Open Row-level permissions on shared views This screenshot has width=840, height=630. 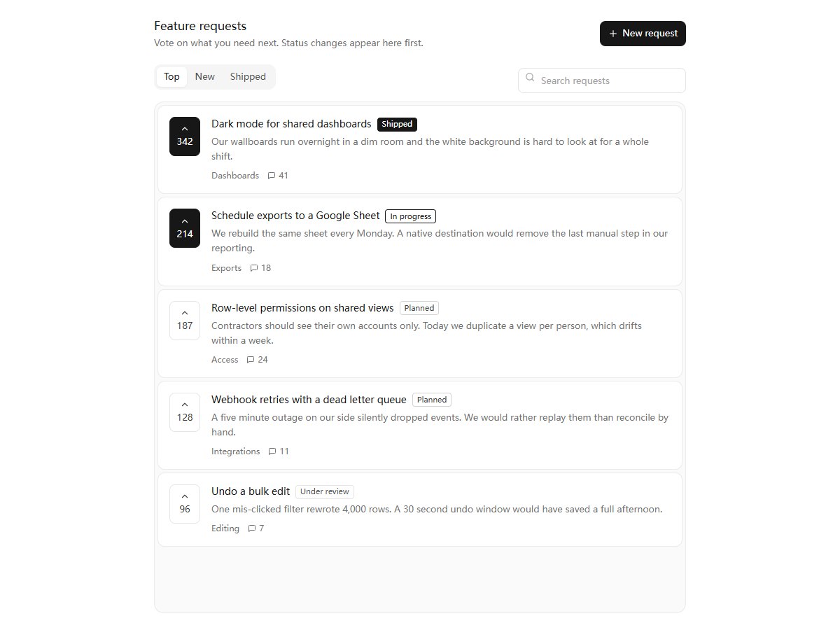click(302, 308)
